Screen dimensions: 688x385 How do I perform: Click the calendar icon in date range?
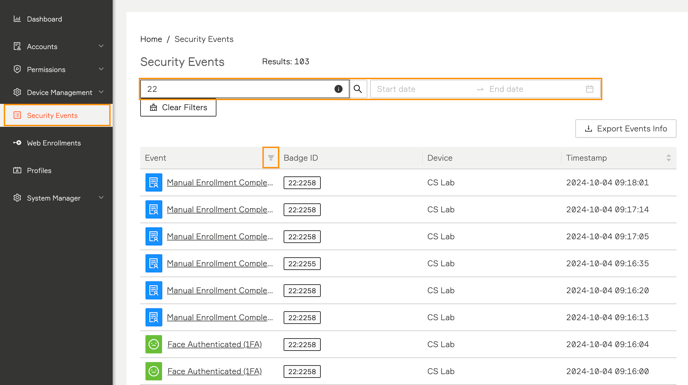[590, 89]
